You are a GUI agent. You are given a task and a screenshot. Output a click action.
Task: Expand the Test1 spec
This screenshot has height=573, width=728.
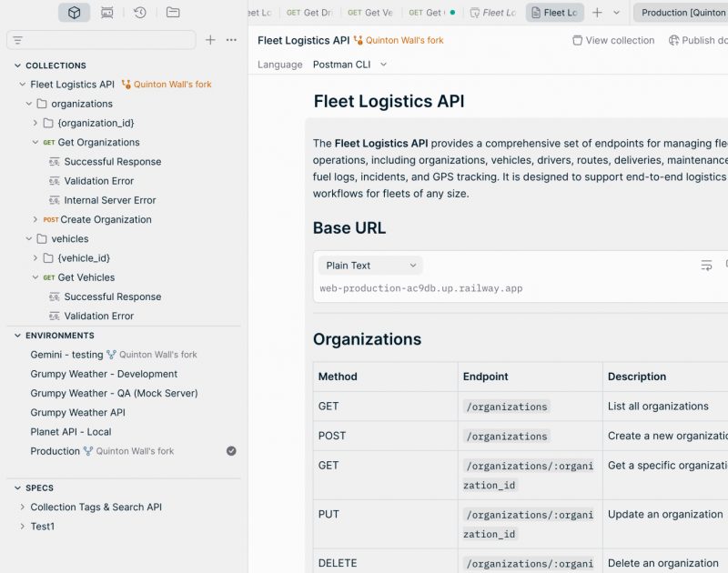click(22, 526)
